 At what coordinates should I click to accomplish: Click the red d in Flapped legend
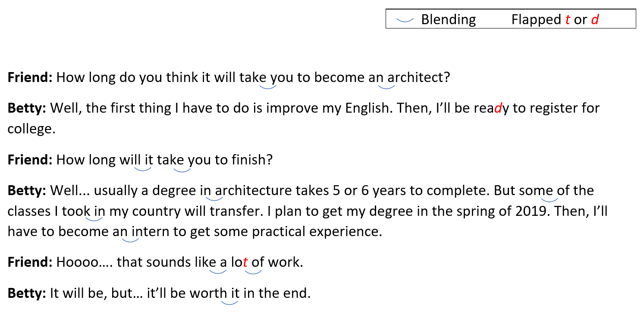tap(595, 19)
